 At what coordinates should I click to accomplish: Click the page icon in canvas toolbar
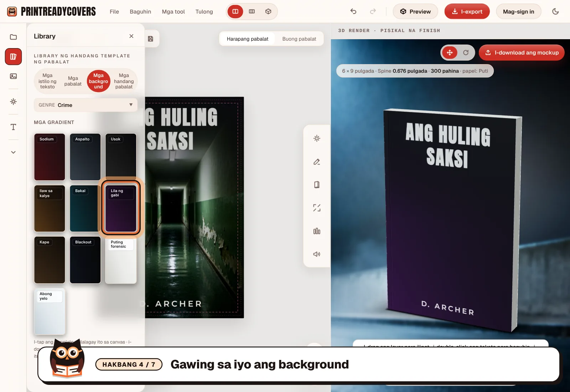317,185
